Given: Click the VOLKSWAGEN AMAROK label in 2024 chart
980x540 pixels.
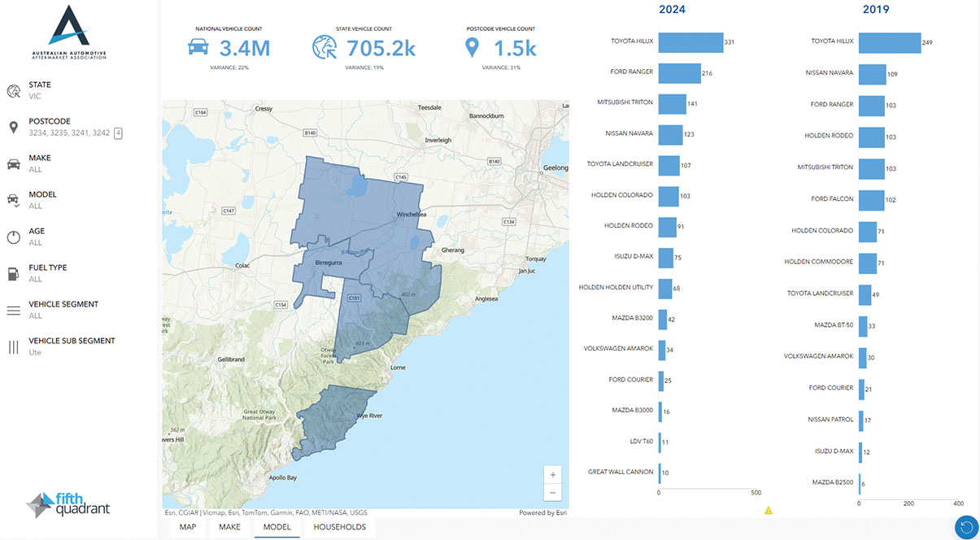Looking at the screenshot, I should click(618, 349).
